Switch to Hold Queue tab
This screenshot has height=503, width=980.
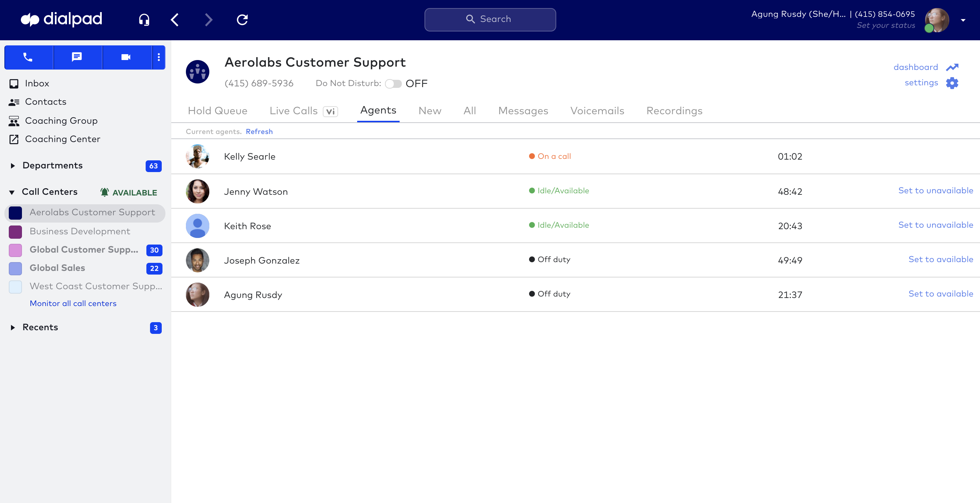point(218,111)
